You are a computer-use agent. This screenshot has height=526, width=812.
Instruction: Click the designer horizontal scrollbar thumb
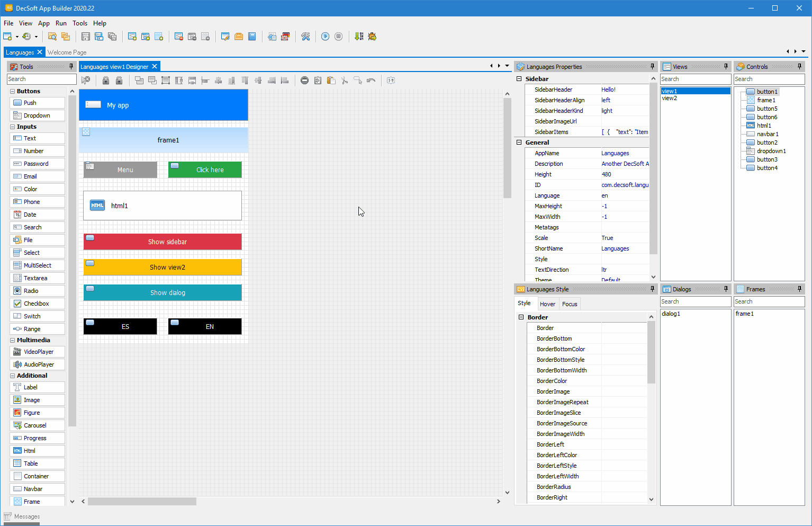(142, 501)
